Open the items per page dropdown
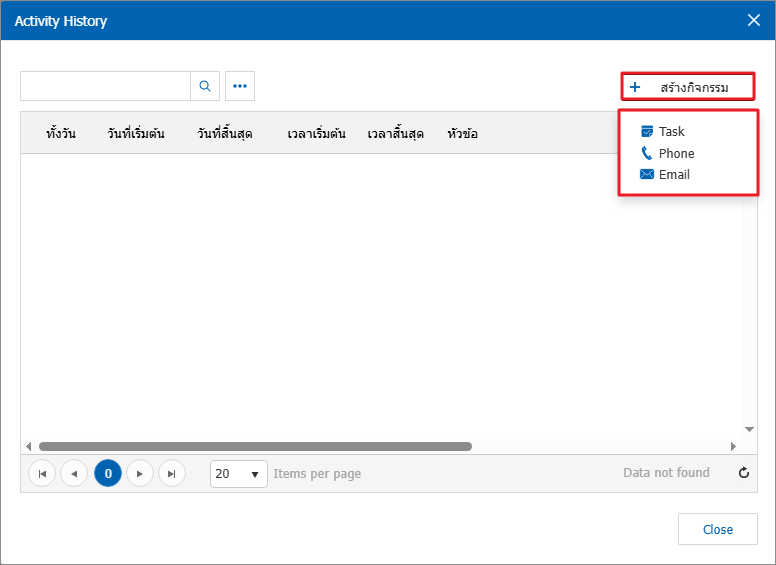Image resolution: width=776 pixels, height=565 pixels. 239,473
